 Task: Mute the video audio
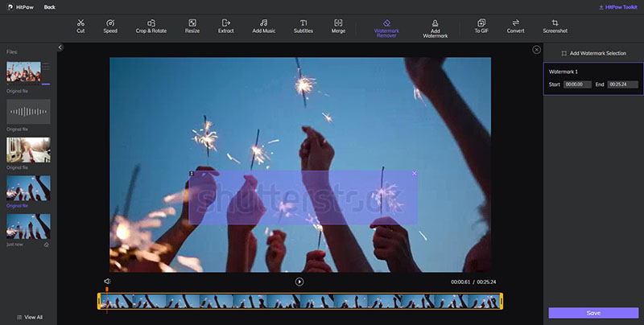(x=107, y=282)
